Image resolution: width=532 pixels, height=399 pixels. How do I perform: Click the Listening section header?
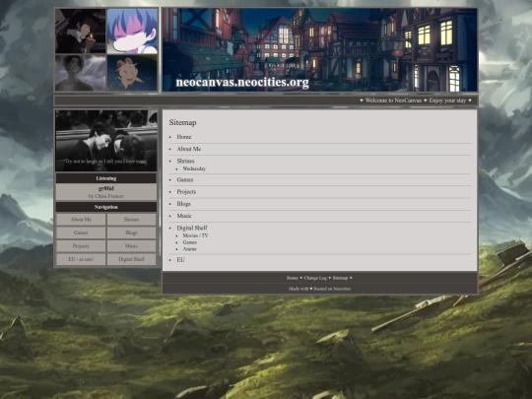click(x=106, y=178)
